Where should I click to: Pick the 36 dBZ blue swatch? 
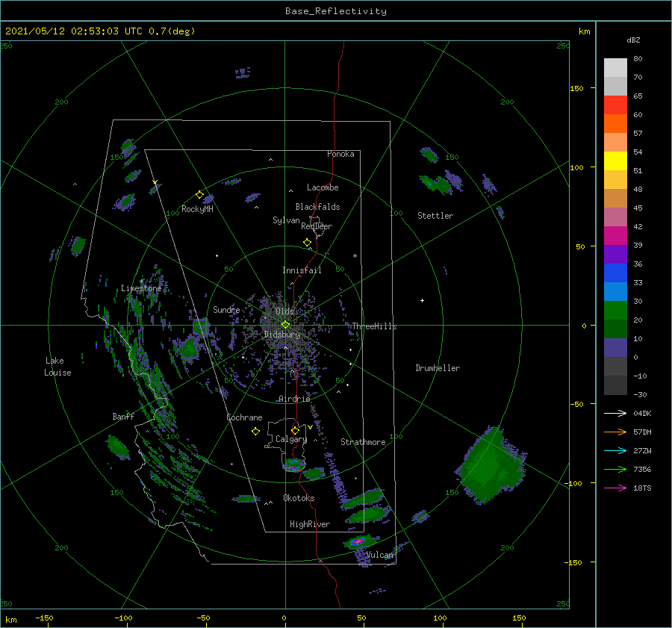coord(615,273)
